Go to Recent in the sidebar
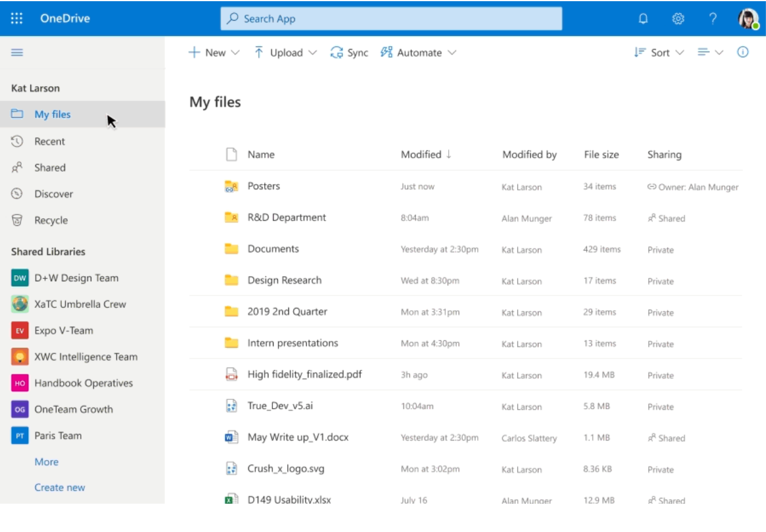This screenshot has width=766, height=532. [x=50, y=142]
